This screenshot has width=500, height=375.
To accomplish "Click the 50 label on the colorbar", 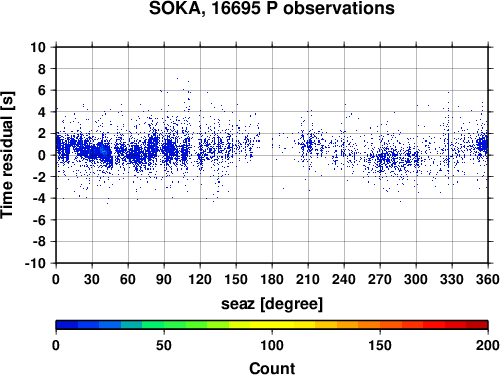I will [164, 345].
